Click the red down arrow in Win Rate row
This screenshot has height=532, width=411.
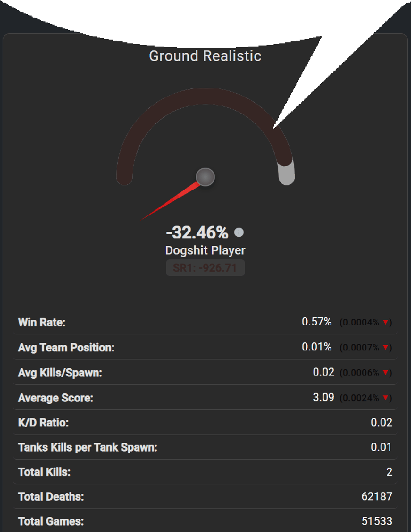pyautogui.click(x=385, y=323)
